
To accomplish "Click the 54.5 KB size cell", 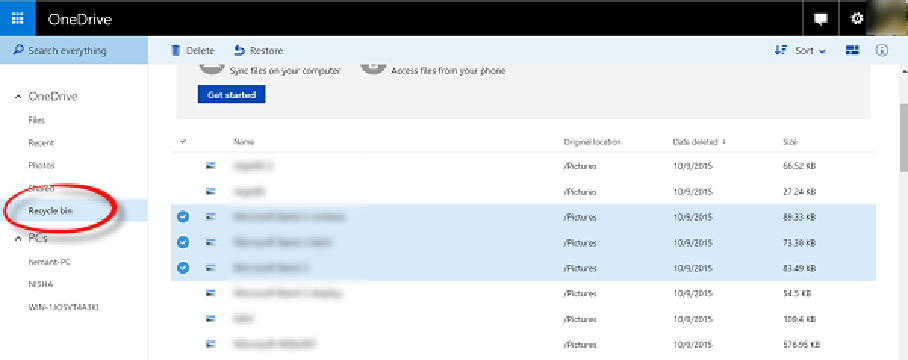I will pos(796,293).
